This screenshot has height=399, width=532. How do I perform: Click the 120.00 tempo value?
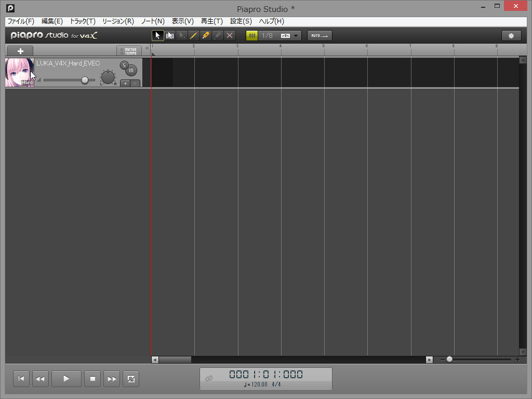coord(259,384)
